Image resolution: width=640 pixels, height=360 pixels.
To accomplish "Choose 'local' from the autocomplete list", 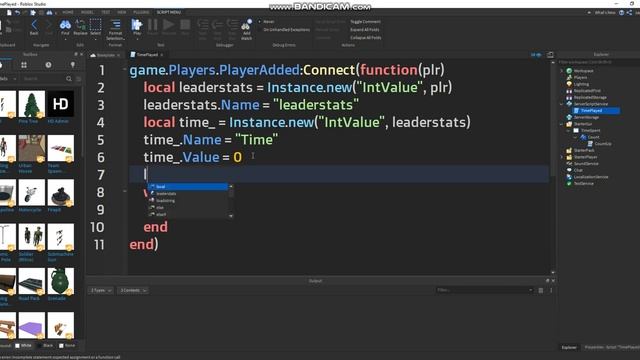I will [188, 187].
